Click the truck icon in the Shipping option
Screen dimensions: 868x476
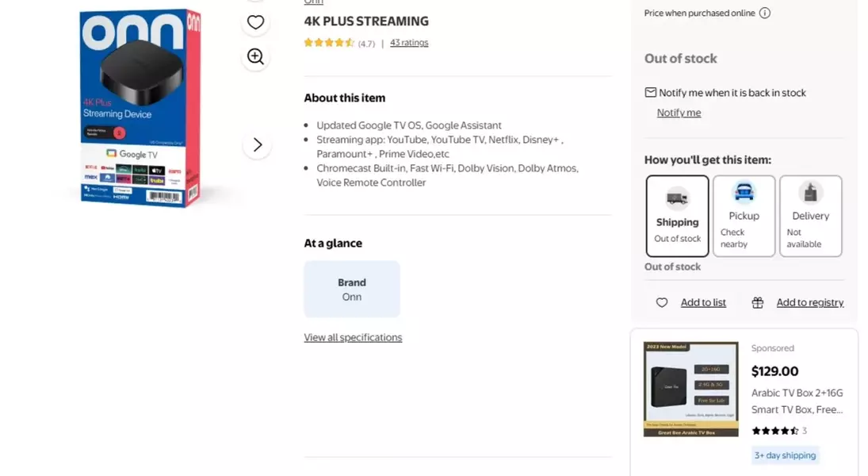[x=677, y=197]
